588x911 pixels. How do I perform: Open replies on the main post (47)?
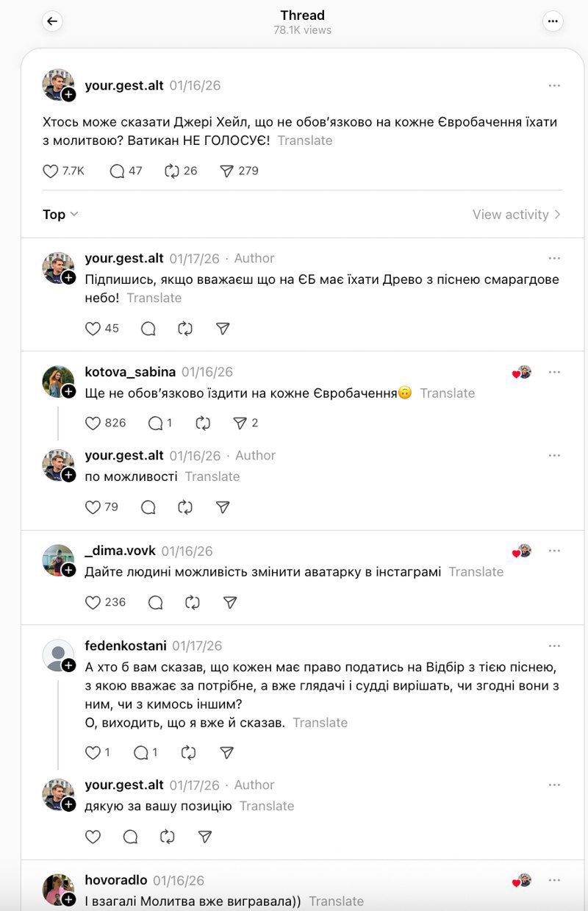[117, 171]
